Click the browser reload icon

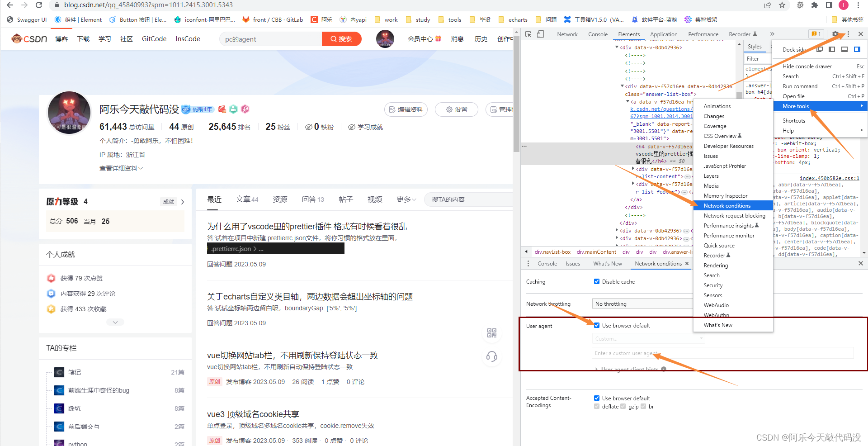39,5
